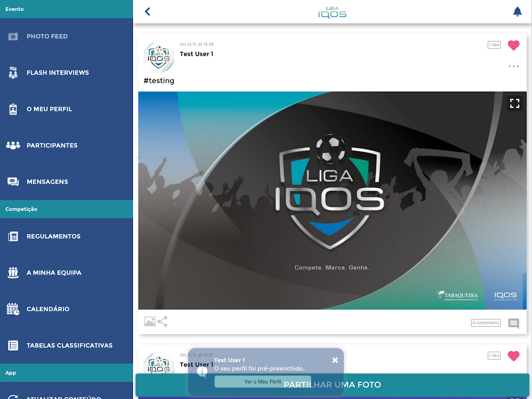This screenshot has height=399, width=532.
Task: Click the image icon below the #testing photo
Action: point(149,321)
